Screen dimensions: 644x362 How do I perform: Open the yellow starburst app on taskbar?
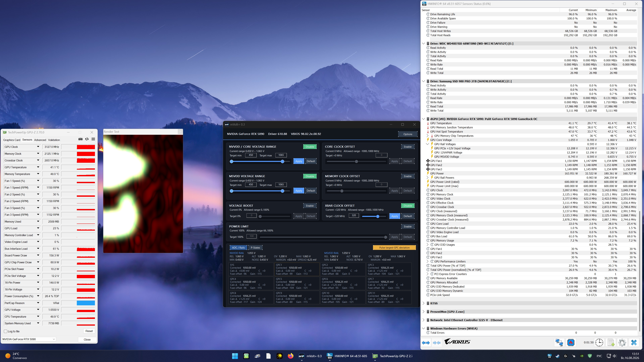point(280,356)
